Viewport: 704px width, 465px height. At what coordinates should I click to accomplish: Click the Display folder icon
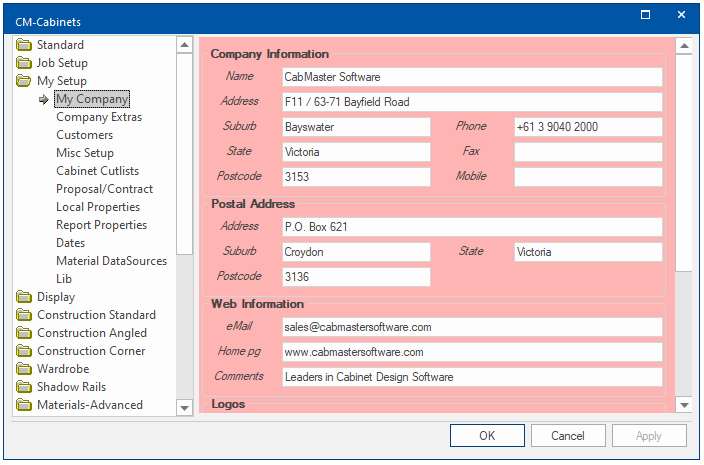[x=24, y=297]
